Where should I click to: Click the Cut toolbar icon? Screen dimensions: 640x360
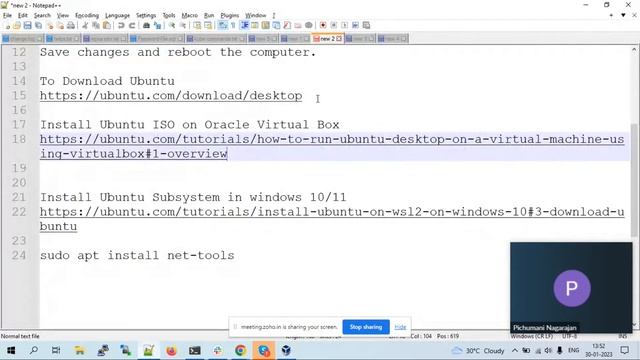click(x=85, y=25)
